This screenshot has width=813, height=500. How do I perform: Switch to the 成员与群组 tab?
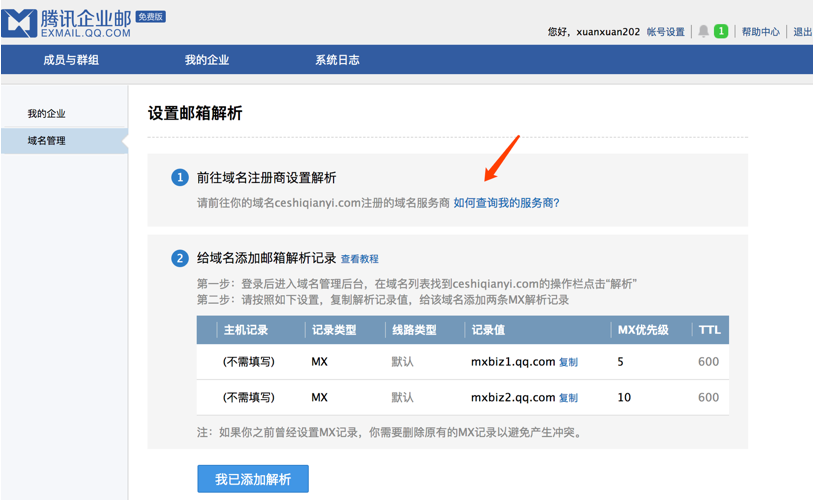coord(71,60)
